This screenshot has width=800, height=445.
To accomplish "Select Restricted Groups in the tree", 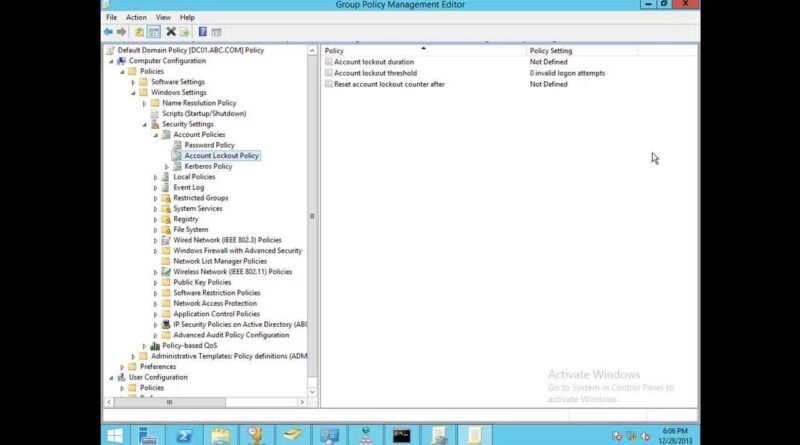I will 201,198.
